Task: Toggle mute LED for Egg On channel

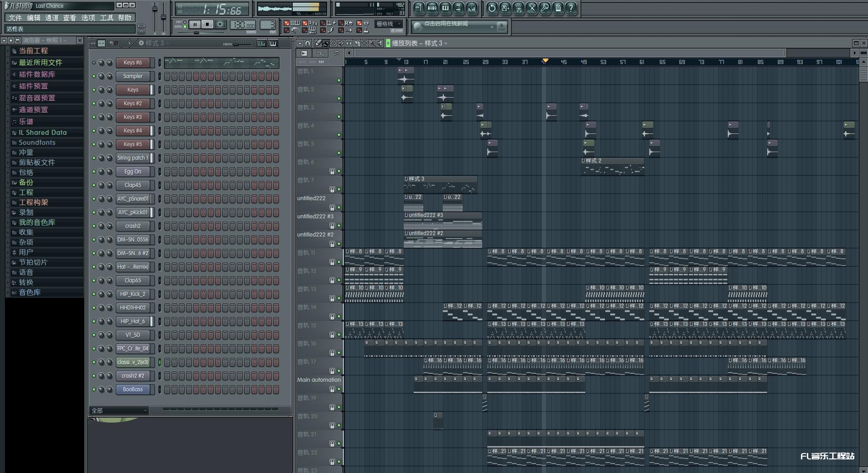Action: point(94,172)
